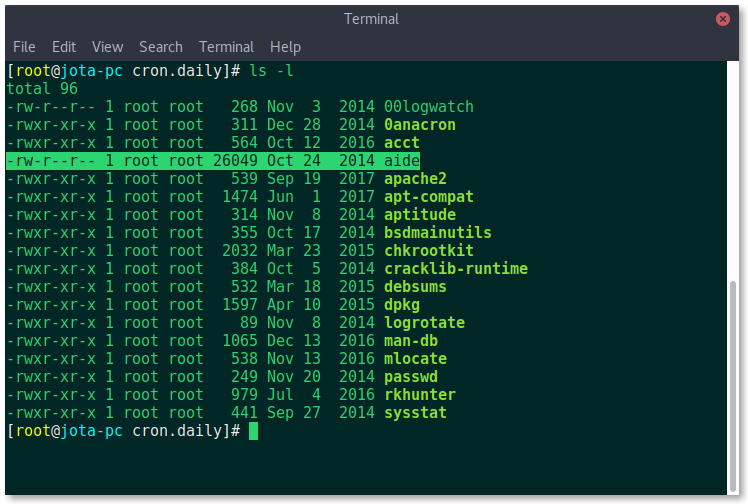Click the year '2017' on apt-compat row
Image resolution: width=748 pixels, height=504 pixels.
click(x=357, y=197)
